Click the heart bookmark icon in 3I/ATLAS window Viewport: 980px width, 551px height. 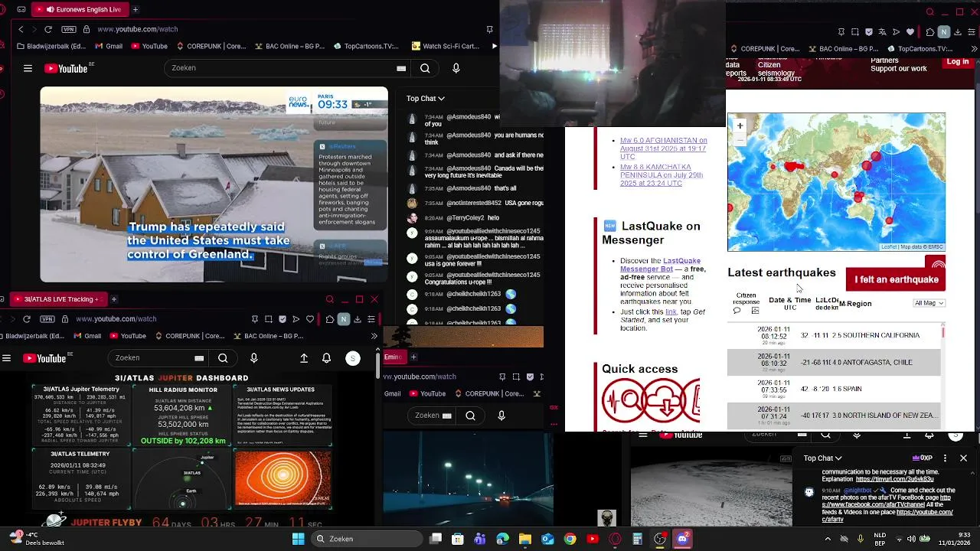click(310, 319)
